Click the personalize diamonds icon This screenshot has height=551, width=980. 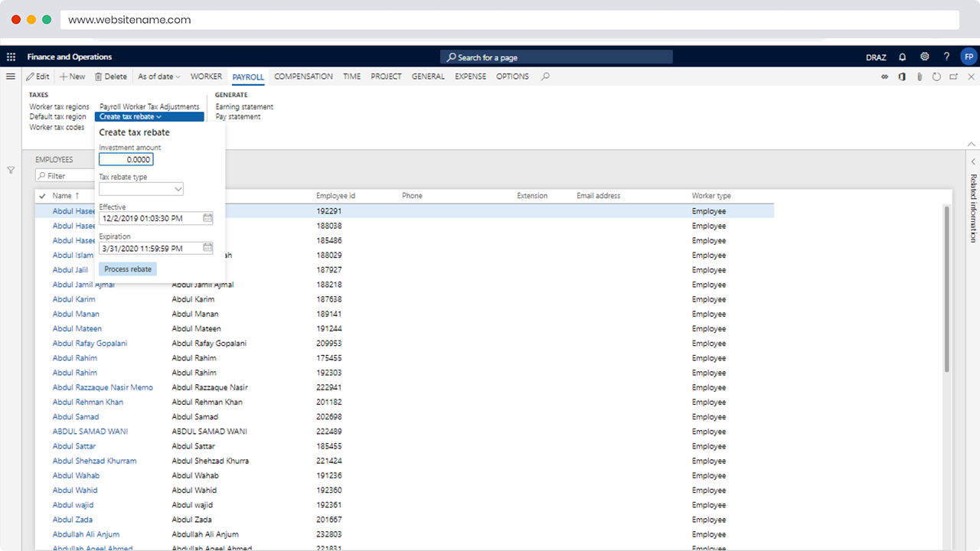coord(884,77)
